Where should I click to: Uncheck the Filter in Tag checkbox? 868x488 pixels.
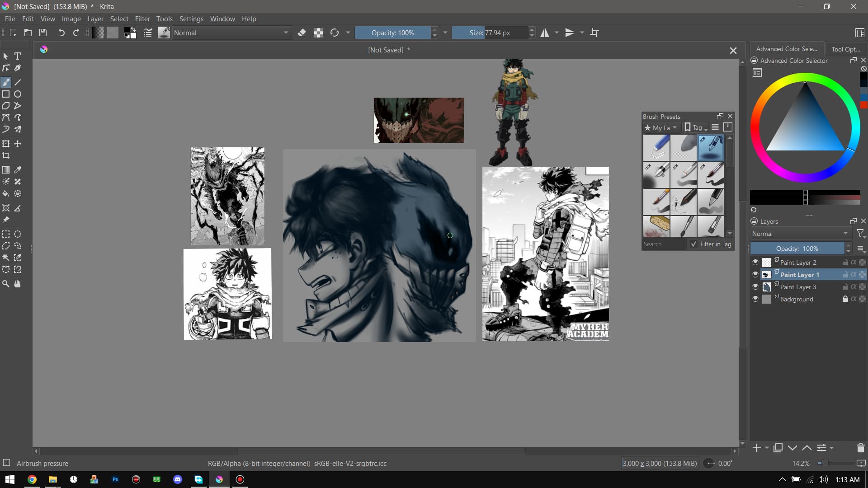(x=693, y=244)
